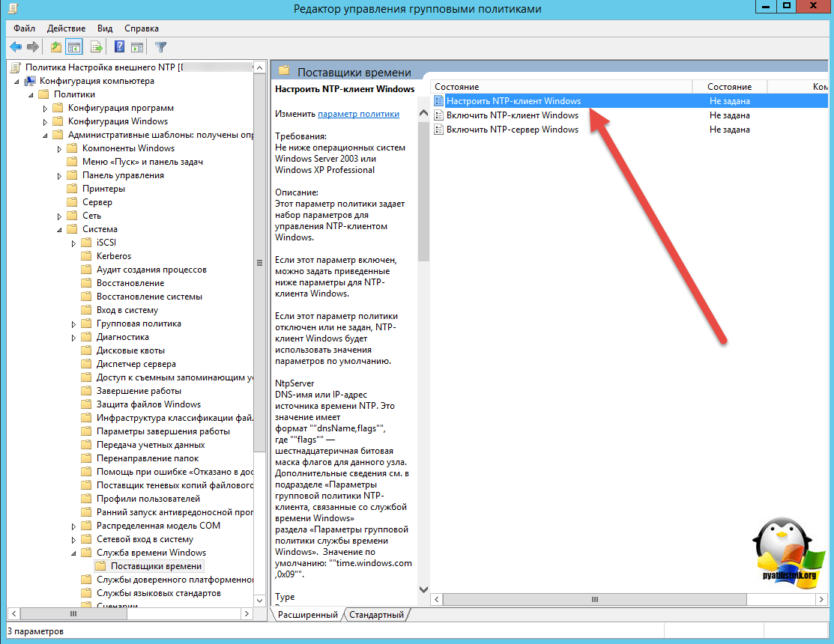
Task: Sort by the first 'Состояние' column header
Action: tap(560, 87)
